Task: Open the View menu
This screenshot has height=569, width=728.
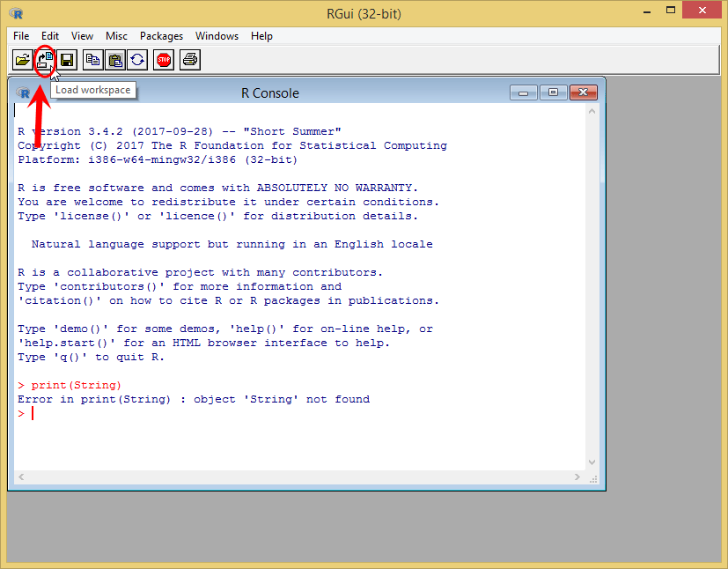Action: click(x=82, y=36)
